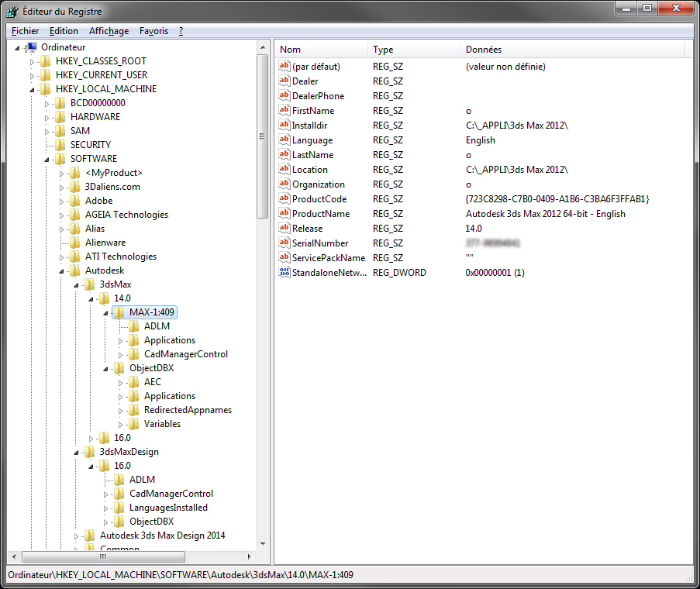Click the Alienware folder icon
The image size is (700, 589).
(75, 243)
